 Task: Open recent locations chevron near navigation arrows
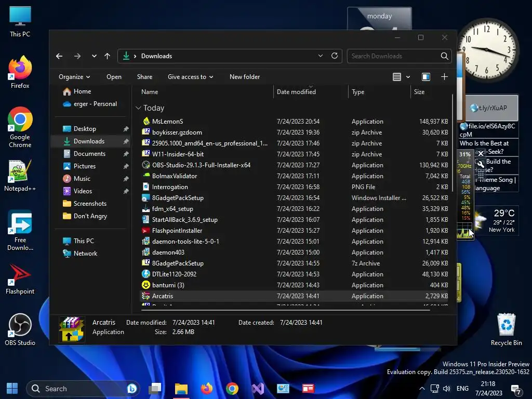pos(94,56)
